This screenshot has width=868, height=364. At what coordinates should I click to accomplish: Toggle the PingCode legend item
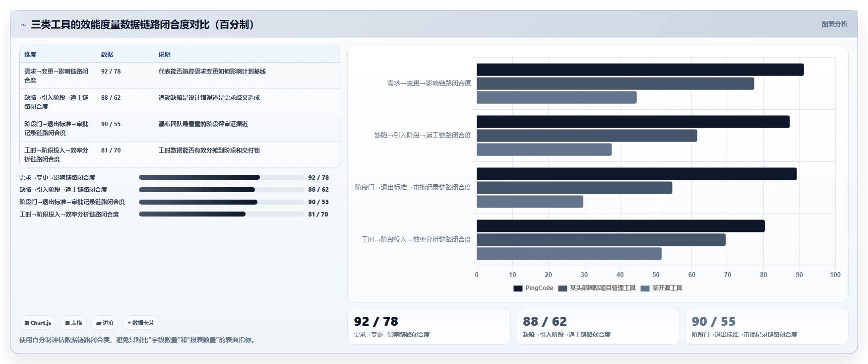tap(533, 288)
